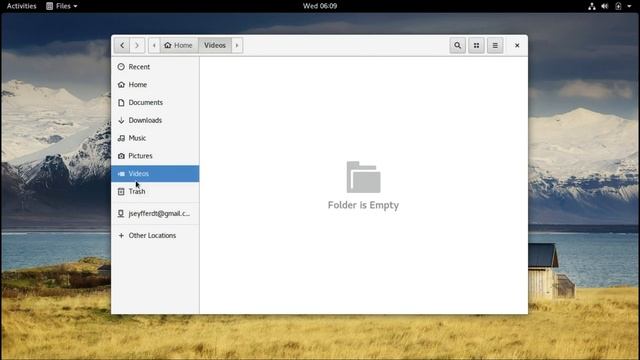
Task: Open the hamburger view options menu
Action: pyautogui.click(x=495, y=45)
